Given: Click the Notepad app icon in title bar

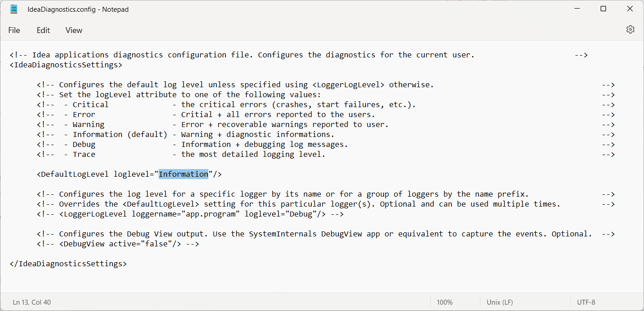Looking at the screenshot, I should tap(14, 9).
